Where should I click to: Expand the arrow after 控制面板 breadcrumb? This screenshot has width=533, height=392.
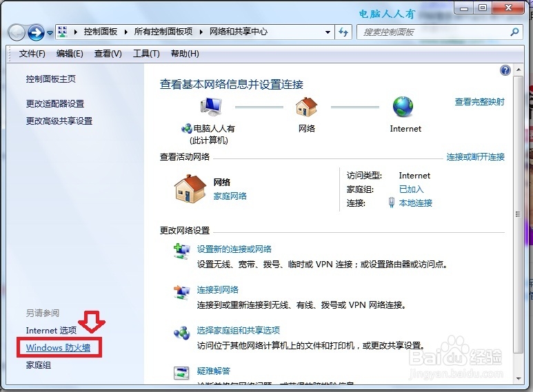click(125, 32)
